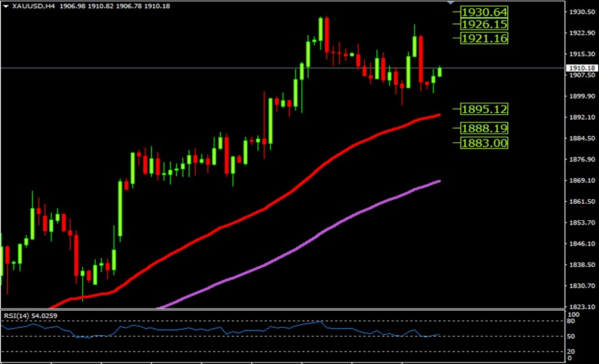Viewport: 599px width, 364px height.
Task: Select the 1926.15 price level label
Action: 484,25
